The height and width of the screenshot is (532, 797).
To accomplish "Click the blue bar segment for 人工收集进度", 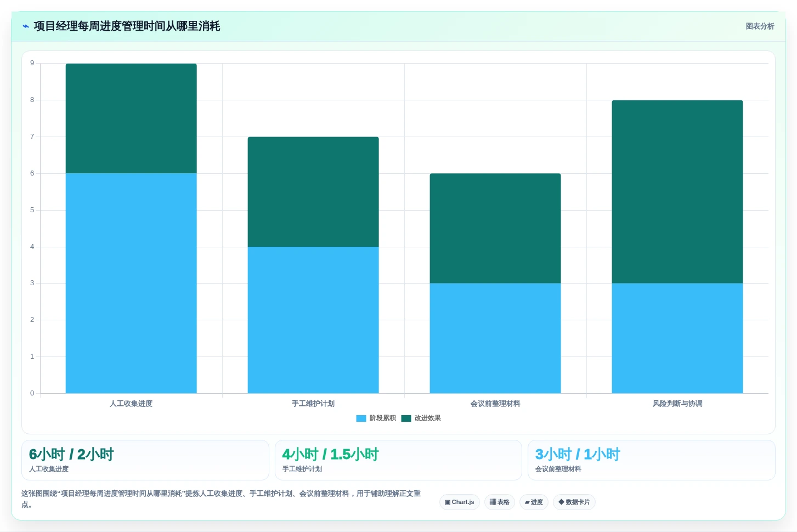I will [131, 283].
